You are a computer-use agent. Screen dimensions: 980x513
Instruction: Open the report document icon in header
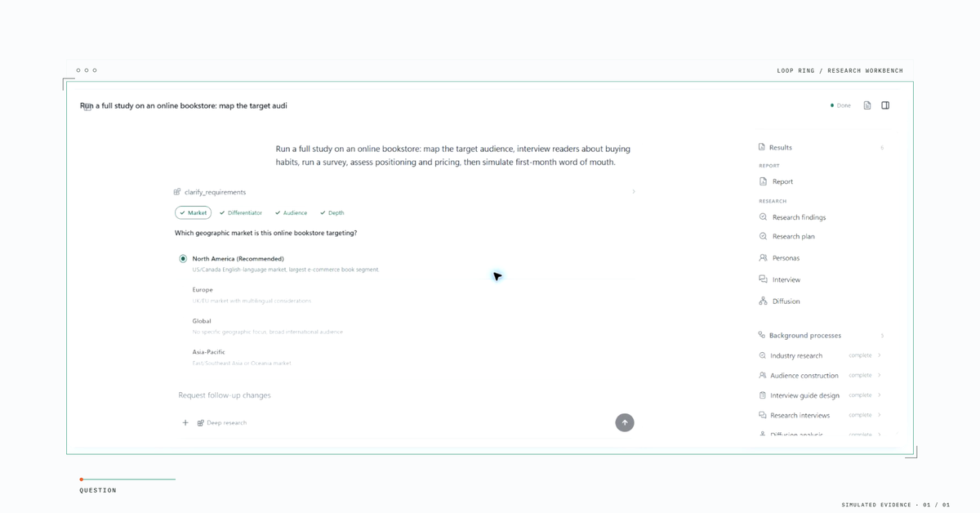point(867,105)
